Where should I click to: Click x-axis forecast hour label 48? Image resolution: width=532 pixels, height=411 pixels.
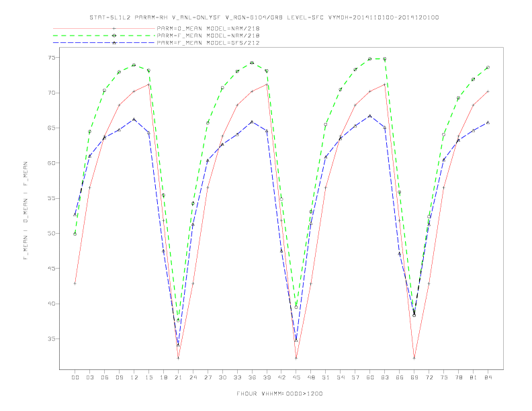311,377
